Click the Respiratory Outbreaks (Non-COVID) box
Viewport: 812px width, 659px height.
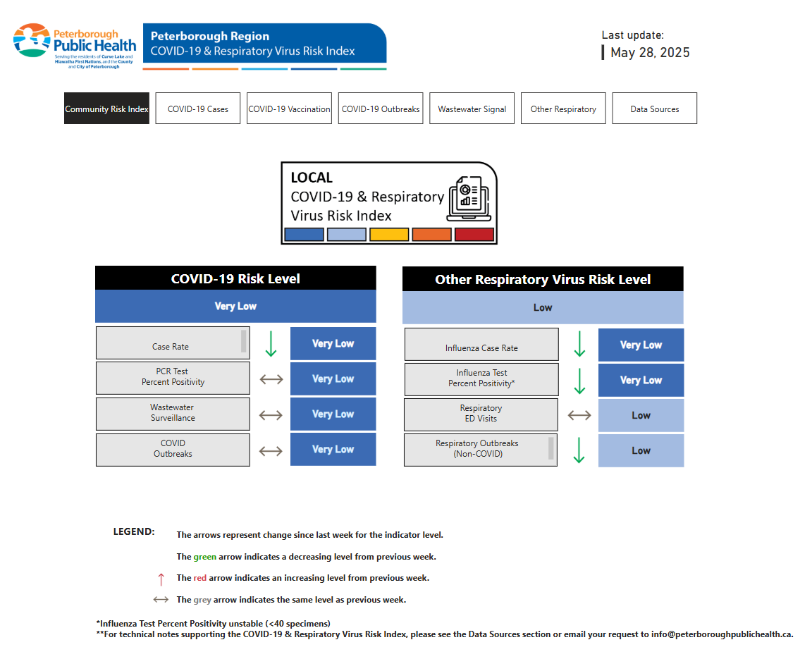tap(481, 450)
